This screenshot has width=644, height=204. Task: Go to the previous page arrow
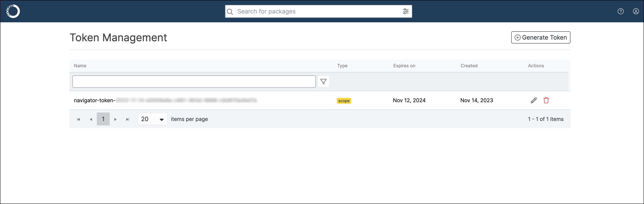(91, 119)
